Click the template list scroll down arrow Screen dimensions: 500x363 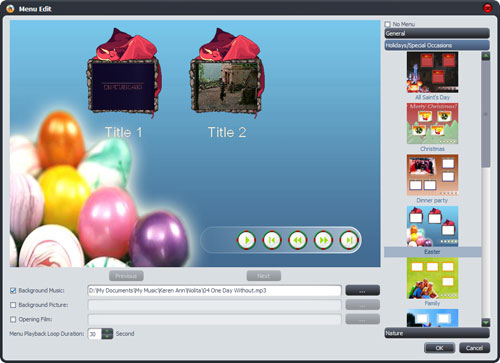click(486, 322)
